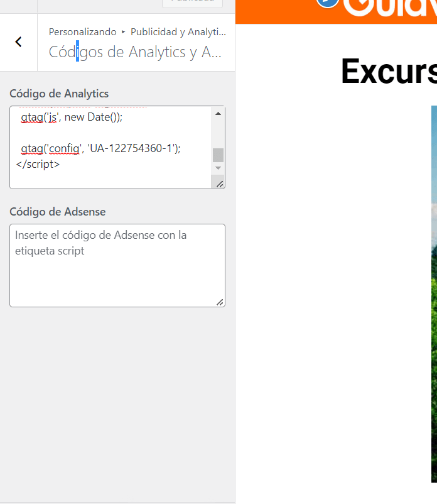Focus the Código de Adsense text box
The width and height of the screenshot is (437, 504).
[117, 265]
